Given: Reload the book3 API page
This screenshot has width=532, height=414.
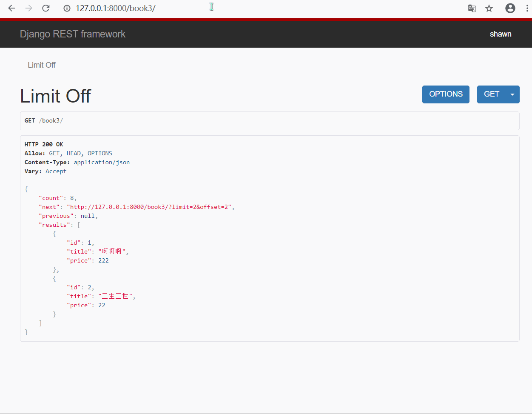Looking at the screenshot, I should coord(46,8).
